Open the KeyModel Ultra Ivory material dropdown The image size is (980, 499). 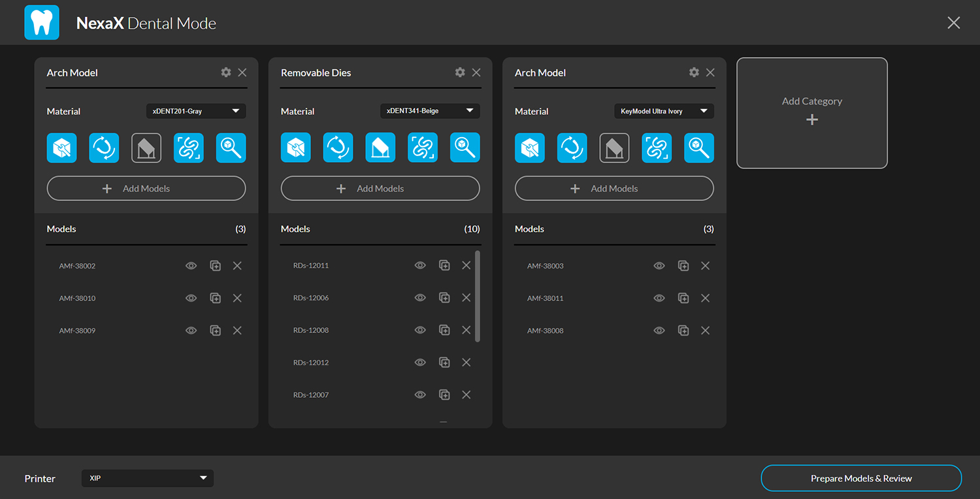pyautogui.click(x=664, y=111)
